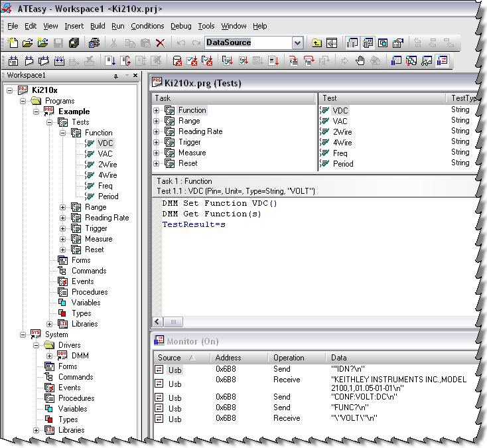Close the Workspace1 pane

pos(135,76)
